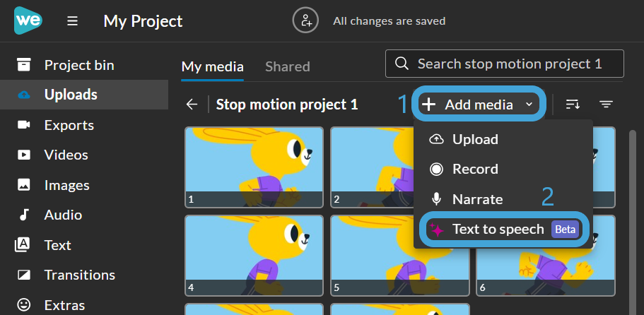Viewport: 644px width, 315px height.
Task: Click the search stop motion project field
Action: pyautogui.click(x=504, y=64)
